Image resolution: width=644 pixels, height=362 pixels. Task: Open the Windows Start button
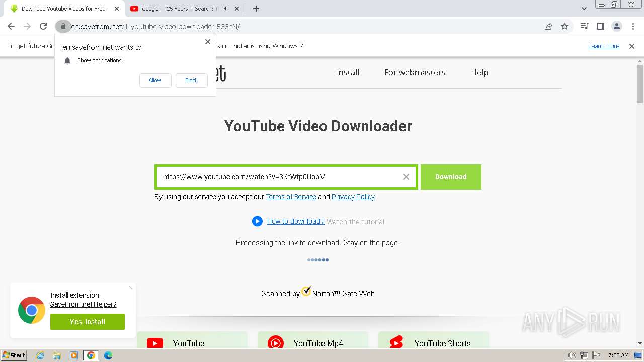(x=14, y=355)
